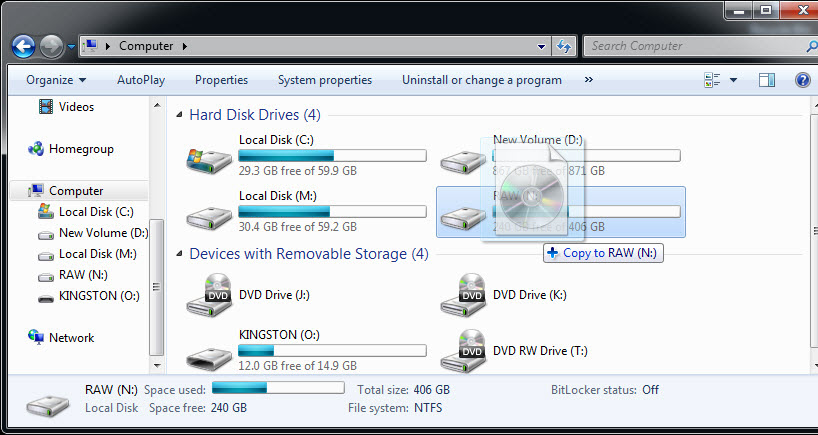Click Local Disk (C:) capacity bar

332,155
